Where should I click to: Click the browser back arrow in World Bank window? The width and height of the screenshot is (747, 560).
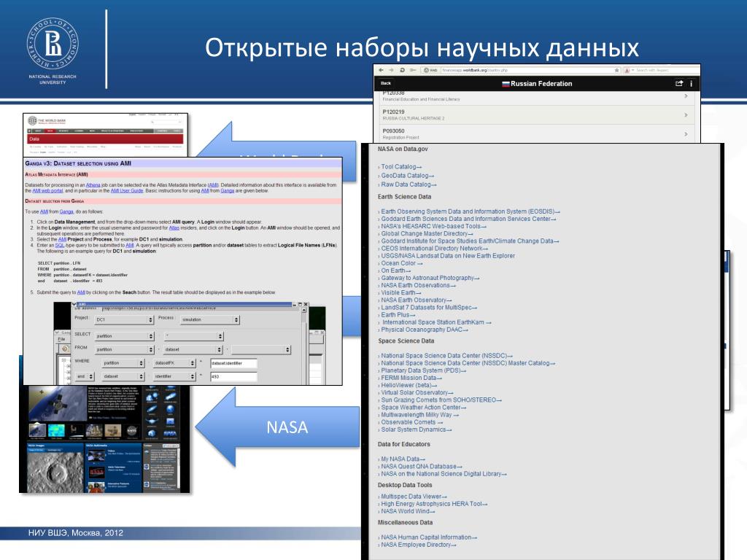381,70
